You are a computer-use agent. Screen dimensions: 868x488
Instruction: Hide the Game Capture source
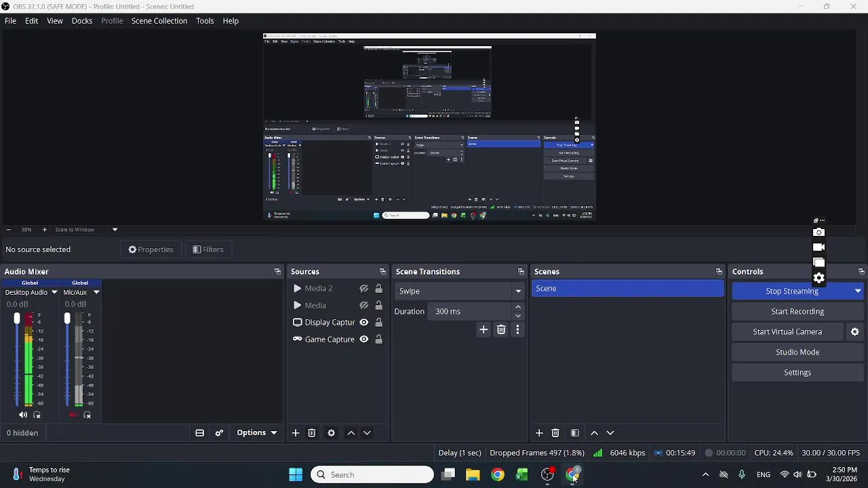pyautogui.click(x=364, y=340)
